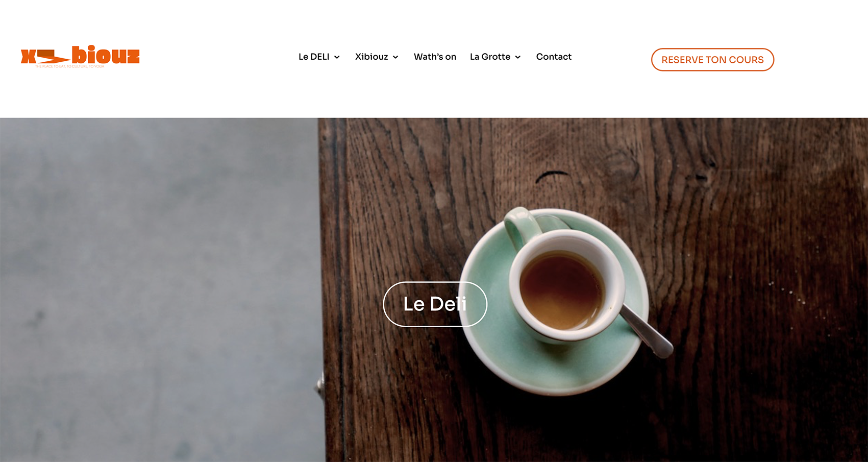Expand the Xibiouz menu chevron
The width and height of the screenshot is (868, 462).
(395, 57)
